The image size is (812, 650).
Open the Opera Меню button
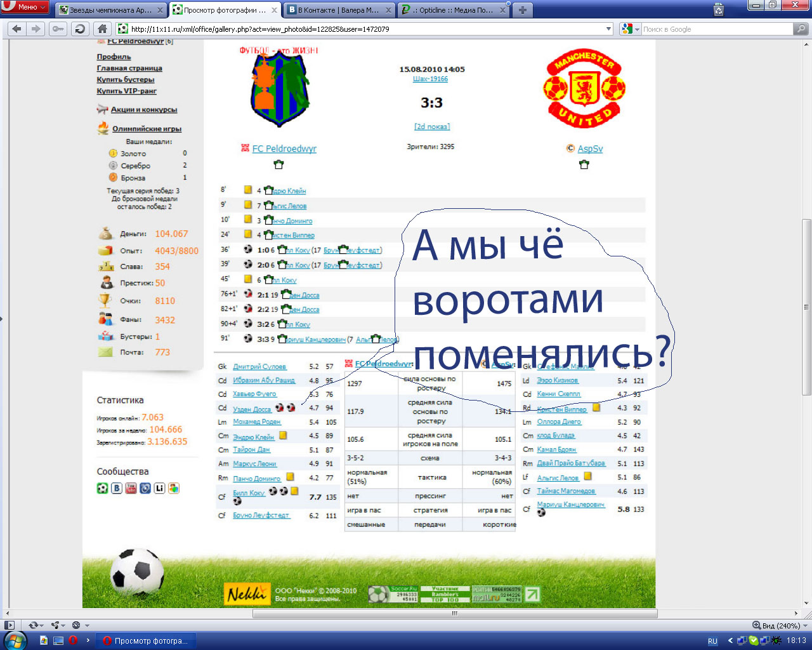[x=25, y=7]
